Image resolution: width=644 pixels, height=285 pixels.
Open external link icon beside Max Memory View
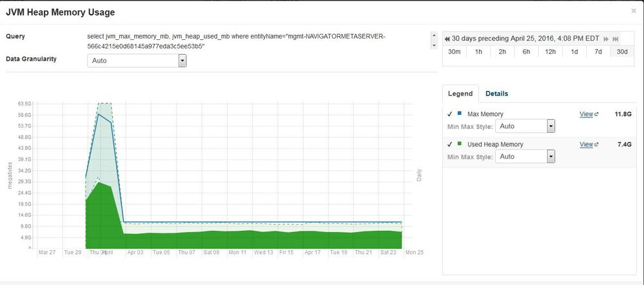(596, 114)
